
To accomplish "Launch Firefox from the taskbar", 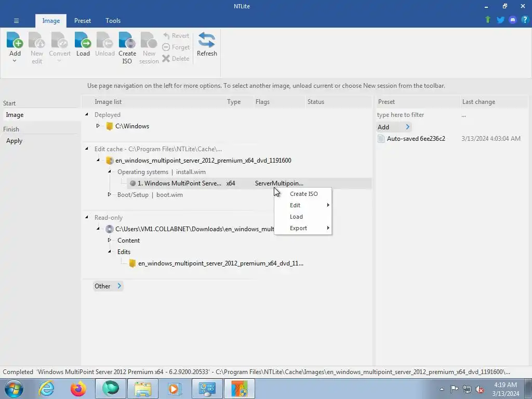I will (x=78, y=389).
